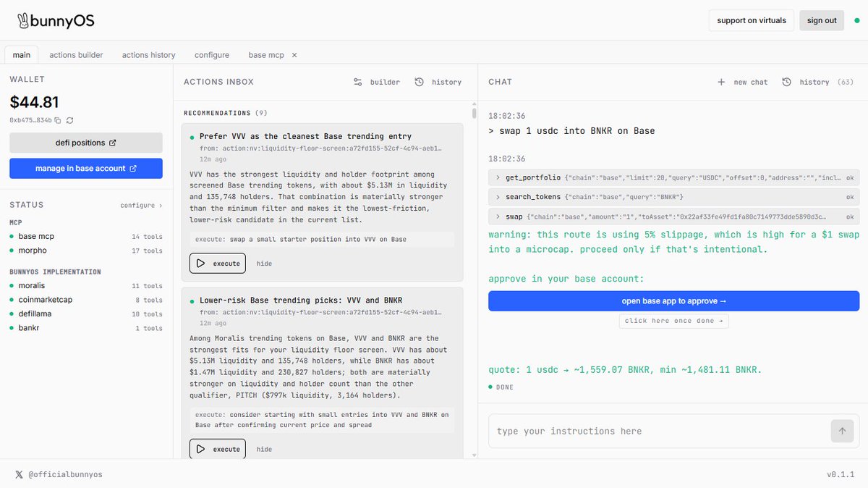The image size is (868, 488).
Task: Hide the Lower-risk Base trending picks card
Action: pyautogui.click(x=264, y=450)
